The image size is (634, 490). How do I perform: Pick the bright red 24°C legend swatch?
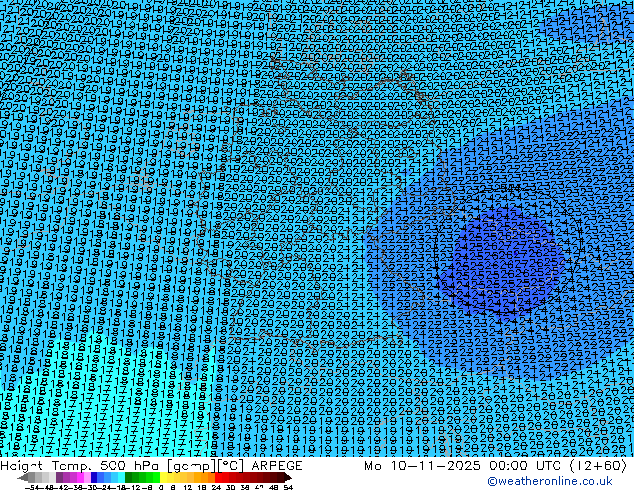pyautogui.click(x=218, y=477)
